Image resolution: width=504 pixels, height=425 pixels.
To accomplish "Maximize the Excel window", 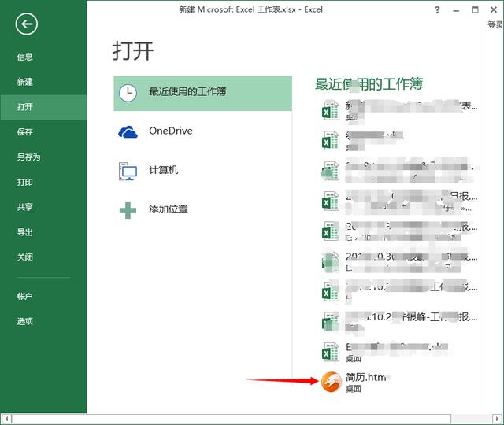I will [x=475, y=9].
